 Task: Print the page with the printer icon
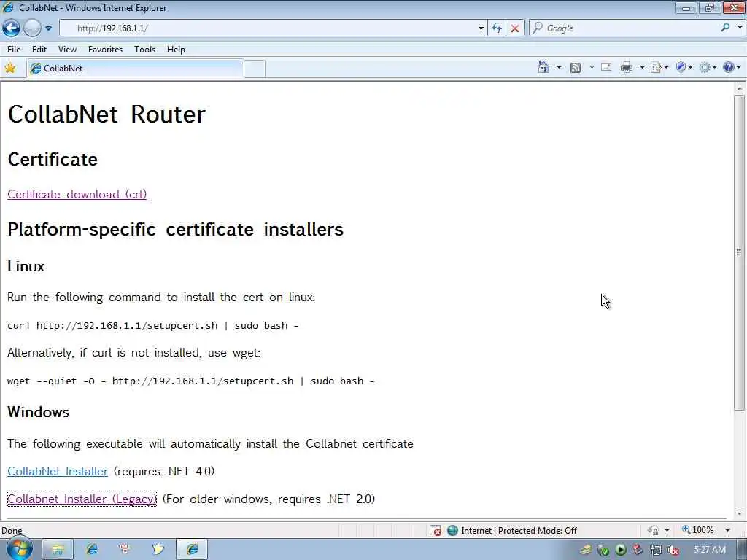coord(627,68)
